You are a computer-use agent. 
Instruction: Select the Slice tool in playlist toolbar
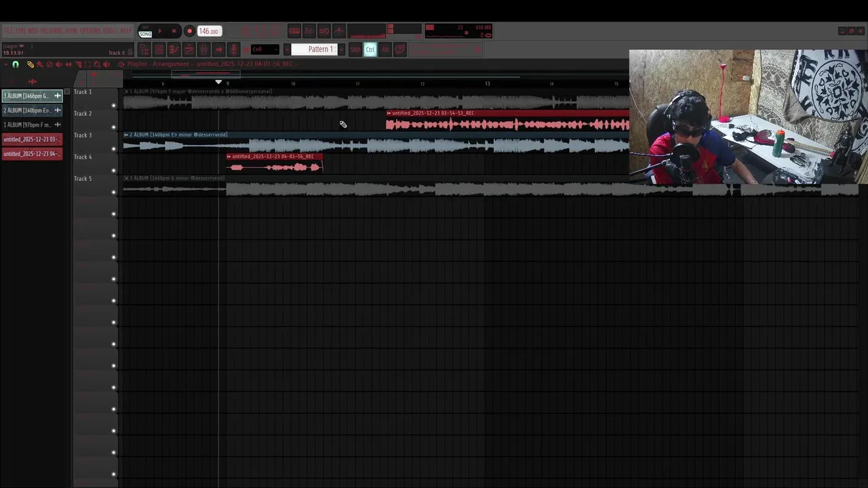(79, 64)
